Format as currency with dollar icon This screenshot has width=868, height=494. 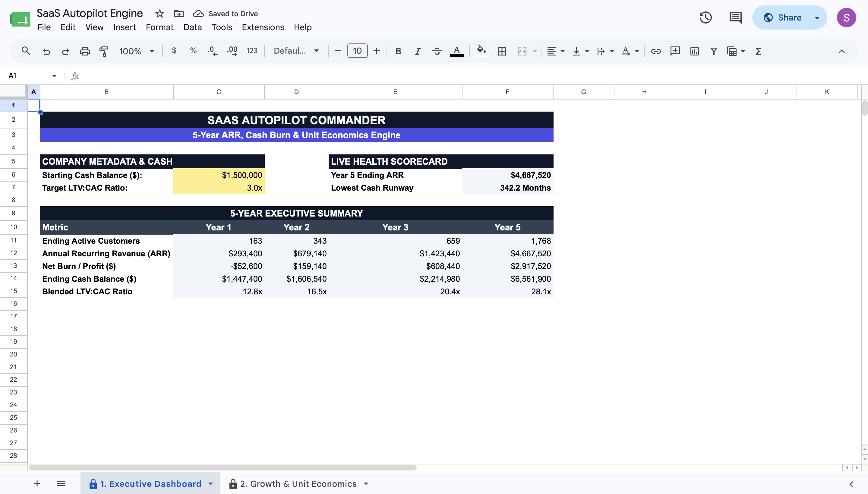[x=174, y=51]
